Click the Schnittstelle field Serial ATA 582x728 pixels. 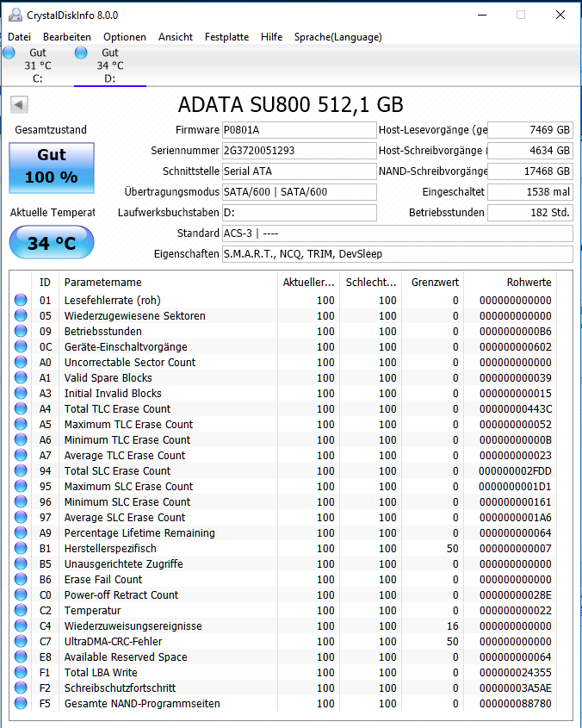pyautogui.click(x=300, y=171)
